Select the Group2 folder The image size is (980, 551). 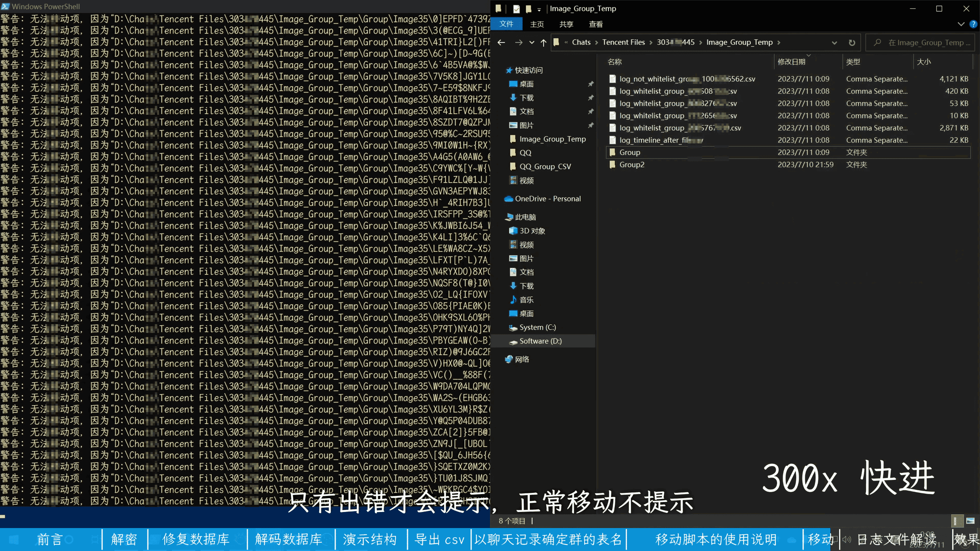(632, 165)
